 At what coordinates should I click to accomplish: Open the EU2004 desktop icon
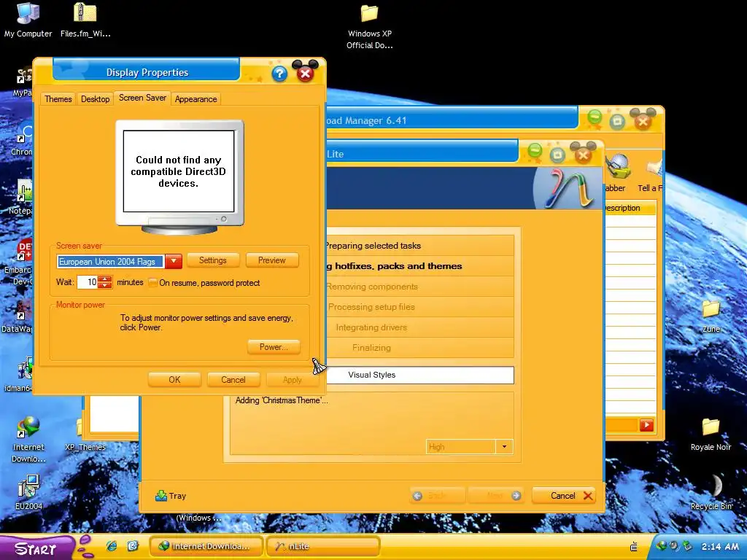tap(28, 492)
